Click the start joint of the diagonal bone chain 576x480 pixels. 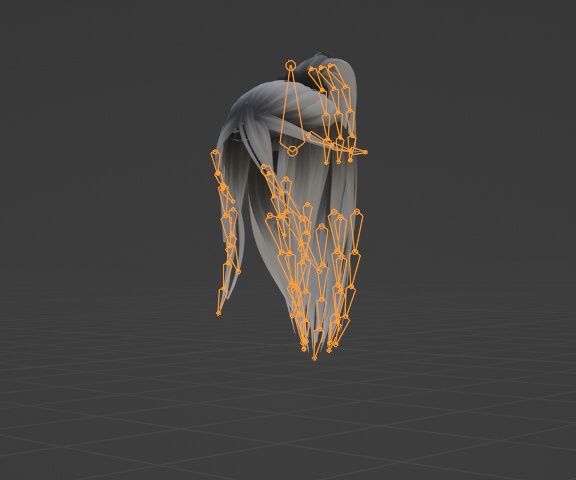click(x=264, y=168)
